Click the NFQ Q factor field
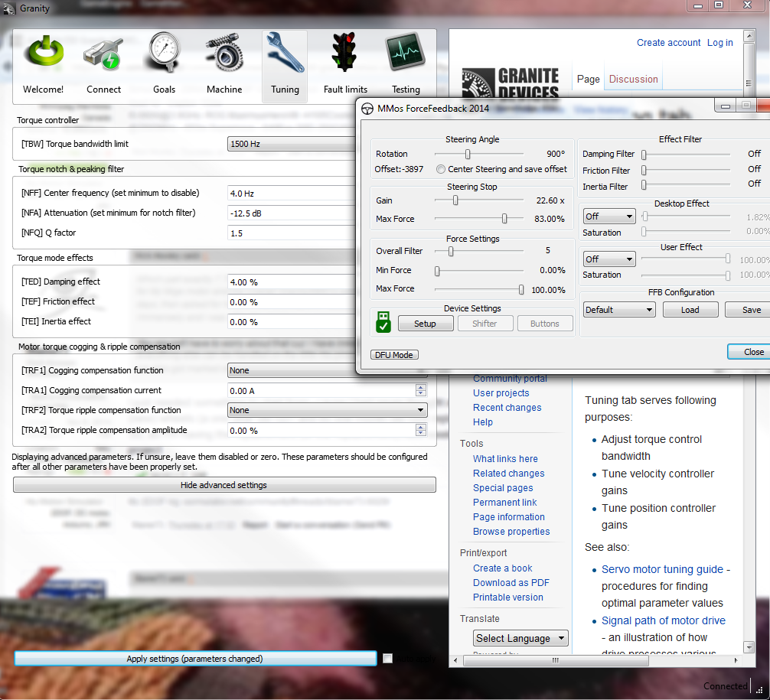 [292, 233]
